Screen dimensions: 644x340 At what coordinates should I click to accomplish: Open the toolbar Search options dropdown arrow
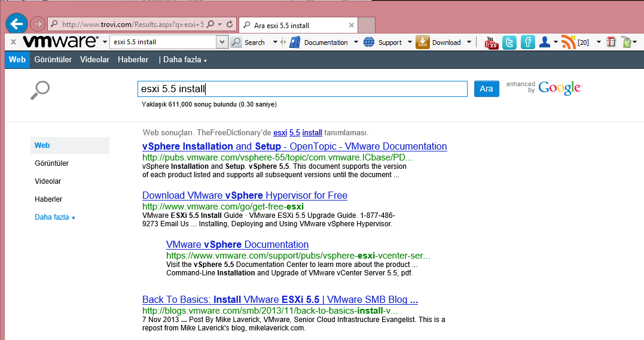275,42
